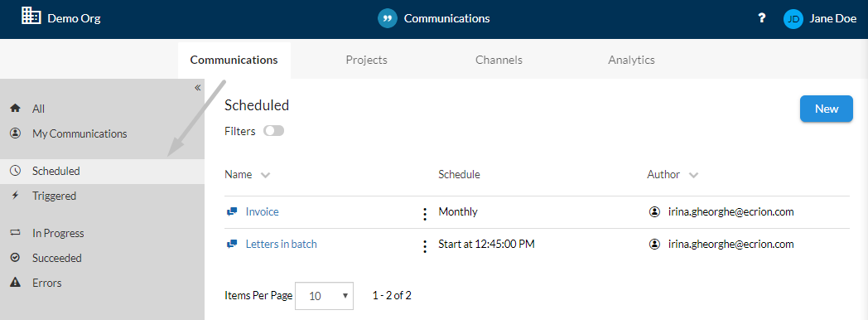Screen dimensions: 868x320
Task: Click the warning triangle icon beside Errors
Action: tap(16, 283)
